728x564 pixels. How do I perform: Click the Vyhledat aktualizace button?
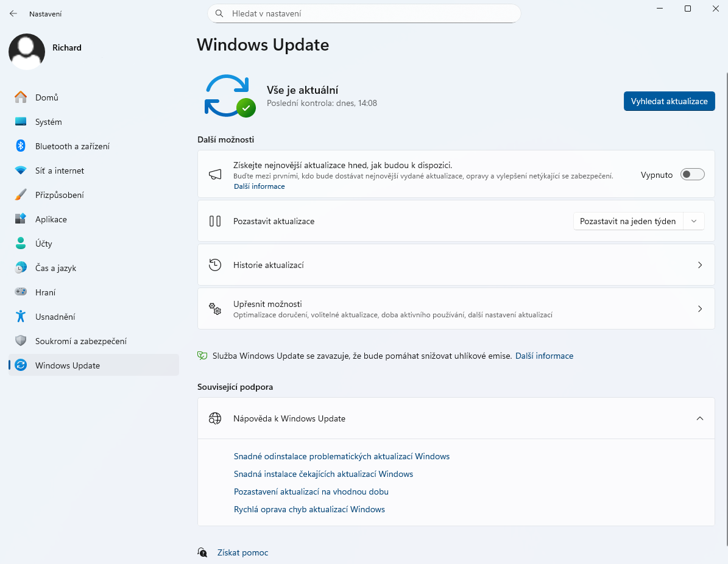point(669,101)
